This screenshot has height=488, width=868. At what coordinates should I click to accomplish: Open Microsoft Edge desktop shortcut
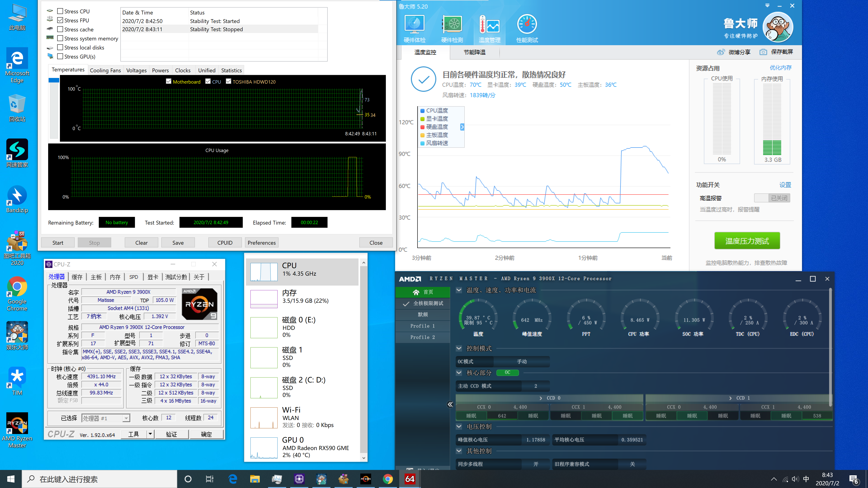[x=17, y=65]
